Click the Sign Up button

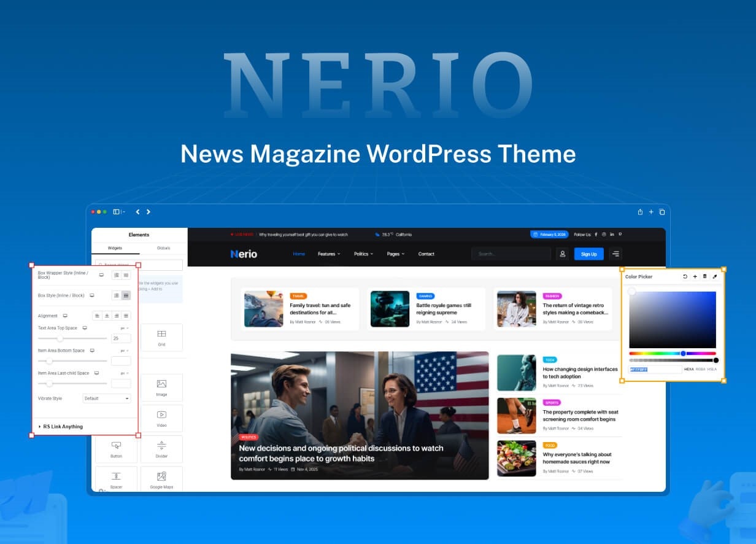pyautogui.click(x=588, y=254)
